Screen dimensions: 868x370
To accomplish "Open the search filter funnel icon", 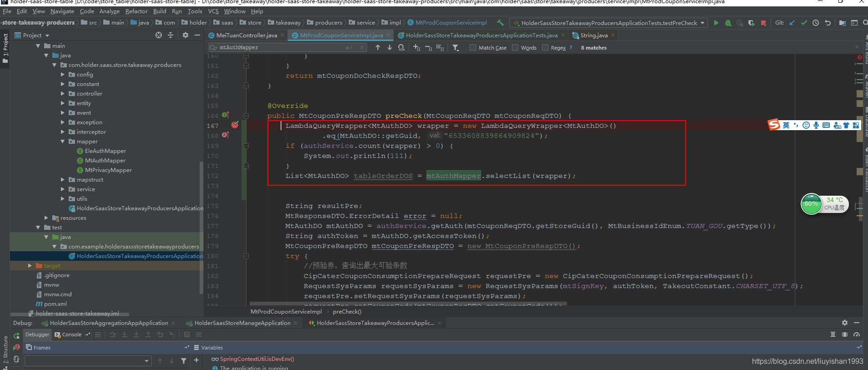I will click(456, 47).
